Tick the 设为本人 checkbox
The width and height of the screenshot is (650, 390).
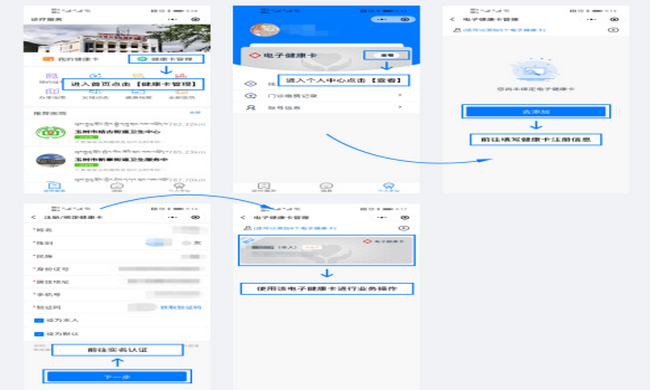point(39,320)
